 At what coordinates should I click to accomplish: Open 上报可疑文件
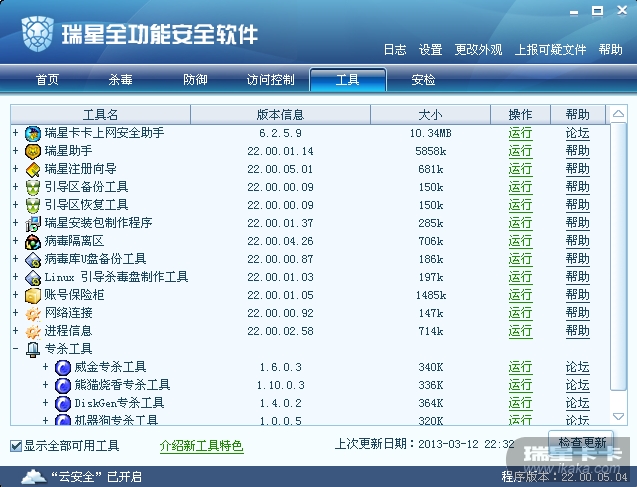pyautogui.click(x=550, y=50)
